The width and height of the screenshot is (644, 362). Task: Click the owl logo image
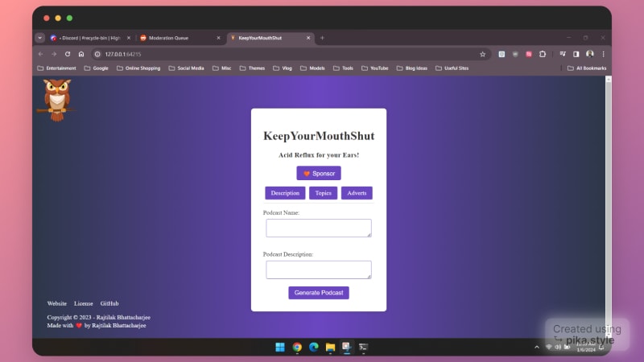[x=56, y=100]
